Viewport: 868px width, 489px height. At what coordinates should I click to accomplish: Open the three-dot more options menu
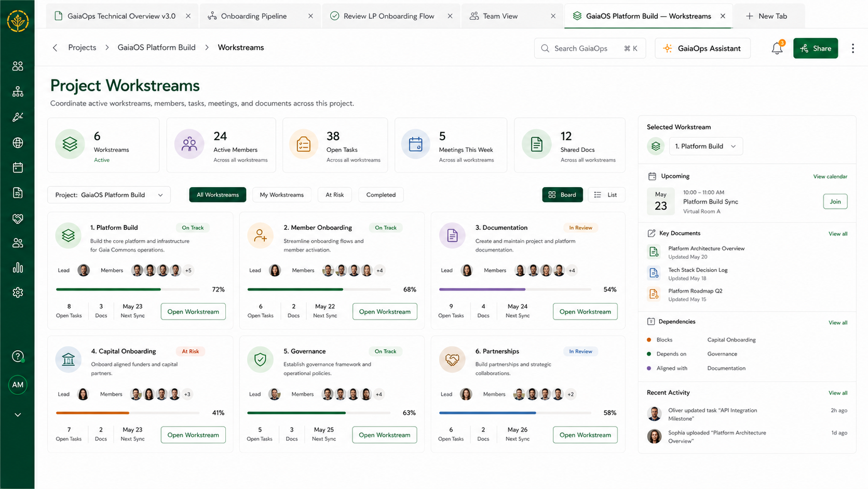[x=853, y=48]
